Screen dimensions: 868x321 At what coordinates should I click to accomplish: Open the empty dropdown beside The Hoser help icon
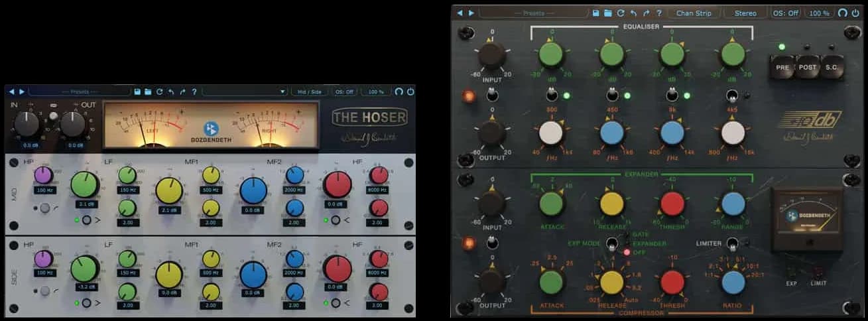245,92
